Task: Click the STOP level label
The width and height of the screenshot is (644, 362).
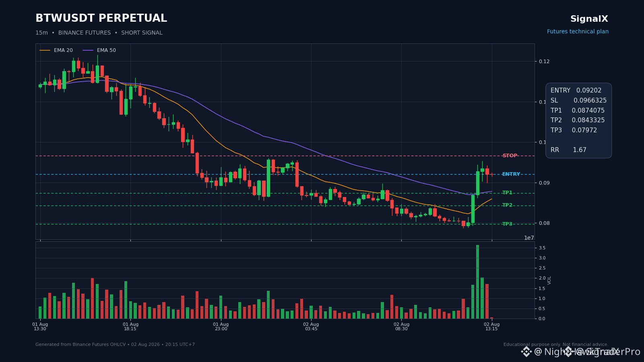Action: [x=510, y=156]
